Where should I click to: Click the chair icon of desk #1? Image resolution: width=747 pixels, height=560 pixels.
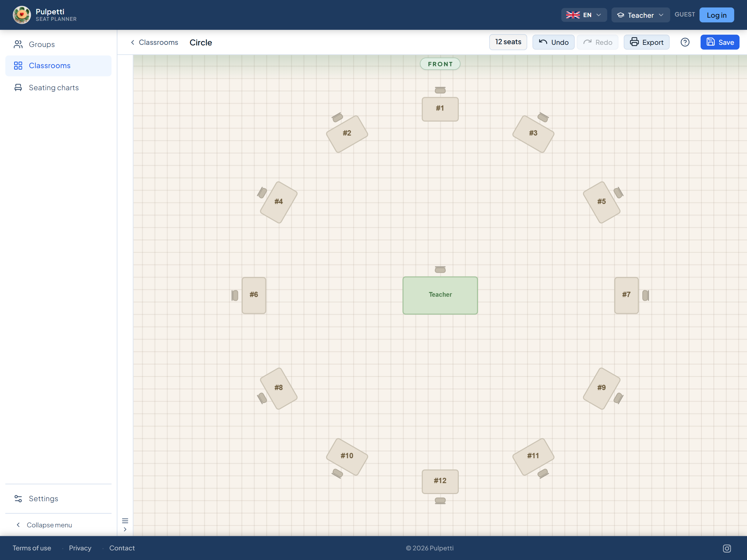(x=440, y=90)
